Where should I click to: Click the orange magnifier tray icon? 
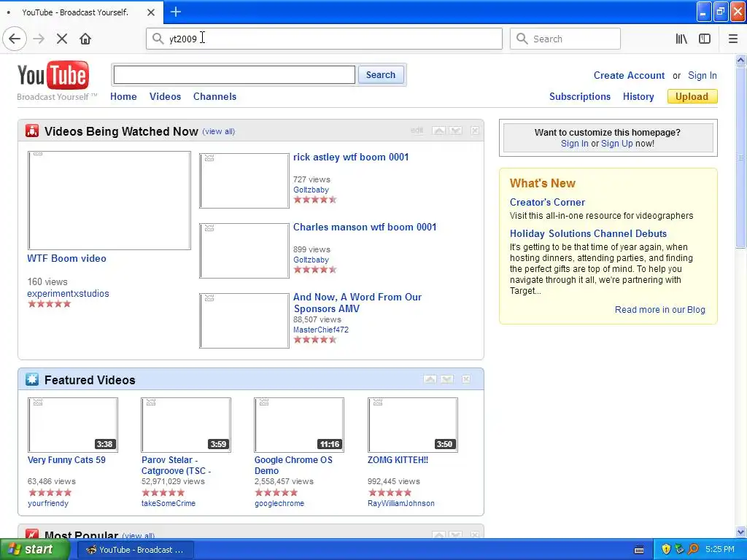tap(693, 550)
